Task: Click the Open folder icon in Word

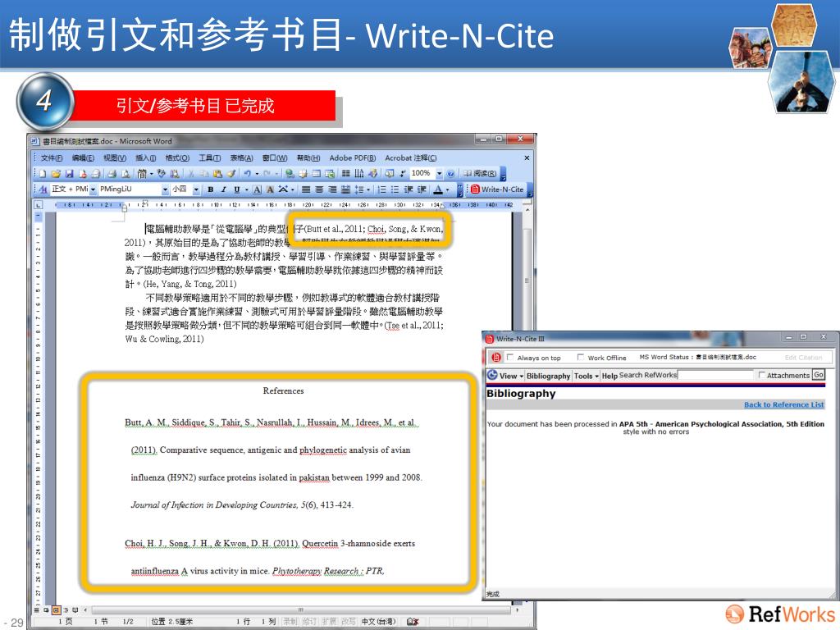Action: click(x=56, y=174)
